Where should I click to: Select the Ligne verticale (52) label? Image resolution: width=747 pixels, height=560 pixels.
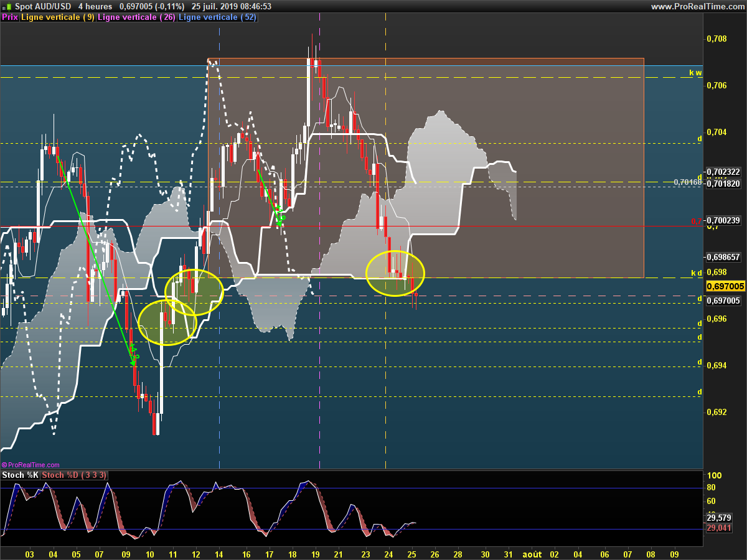(x=217, y=17)
